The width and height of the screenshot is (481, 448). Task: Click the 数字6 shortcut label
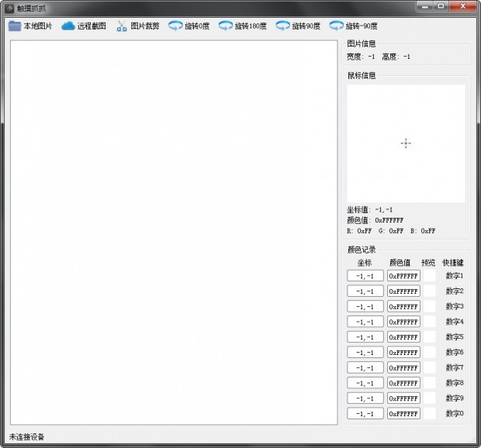click(455, 353)
